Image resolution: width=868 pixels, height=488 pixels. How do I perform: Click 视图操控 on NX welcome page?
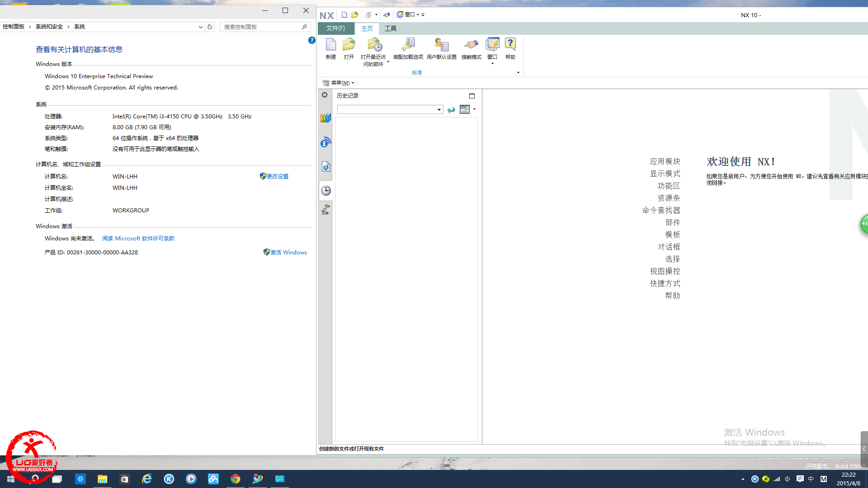point(665,271)
